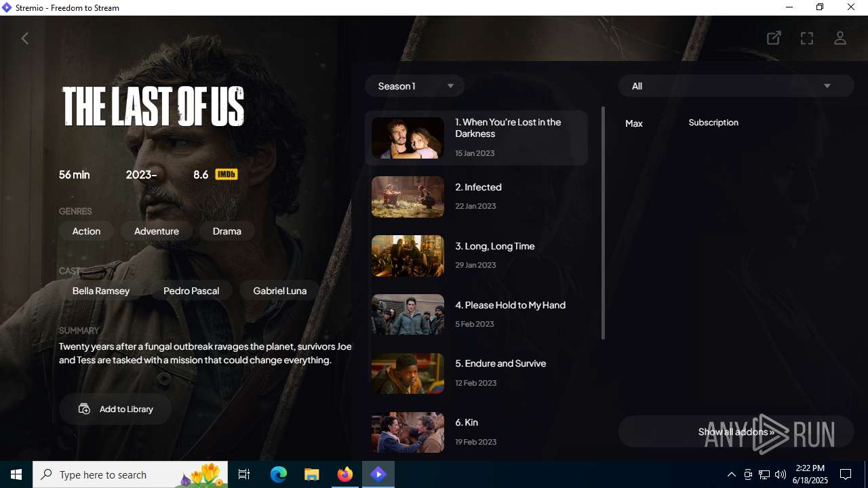Click thumbnail of Endure and Survive

[x=408, y=373]
